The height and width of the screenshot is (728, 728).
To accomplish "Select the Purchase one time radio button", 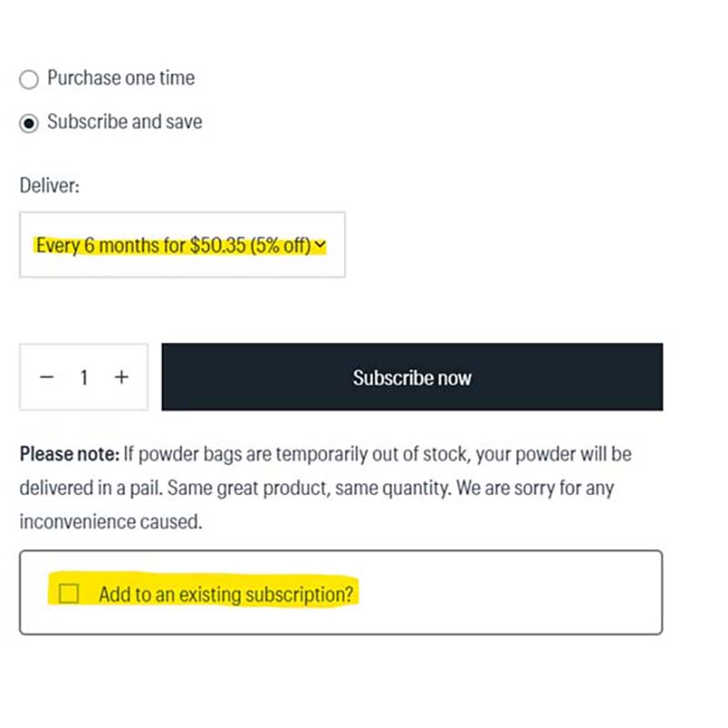I will tap(29, 79).
